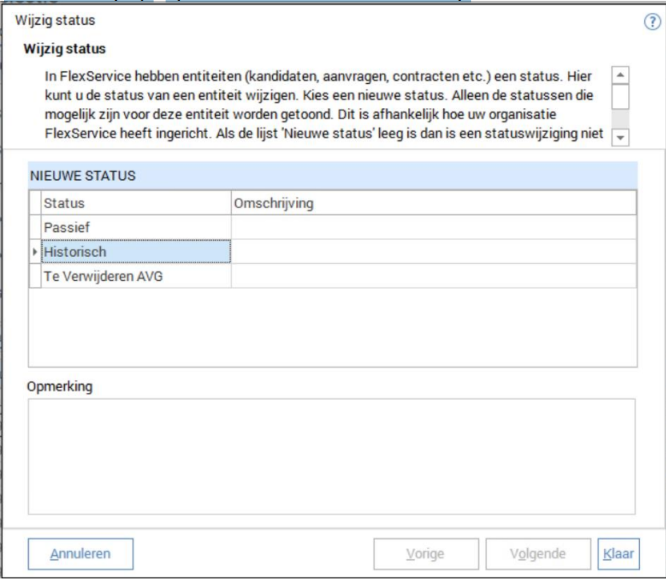Click Omschrijving cell for Te Verwijderen AVG
666x579 pixels.
433,276
